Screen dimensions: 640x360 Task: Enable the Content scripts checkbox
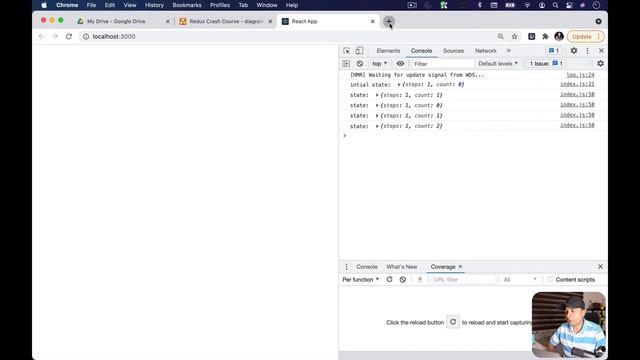550,279
